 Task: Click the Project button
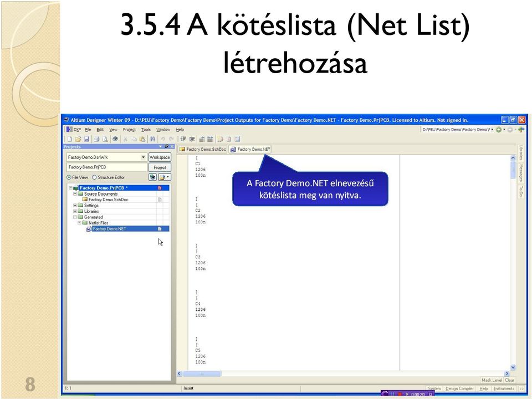click(160, 167)
